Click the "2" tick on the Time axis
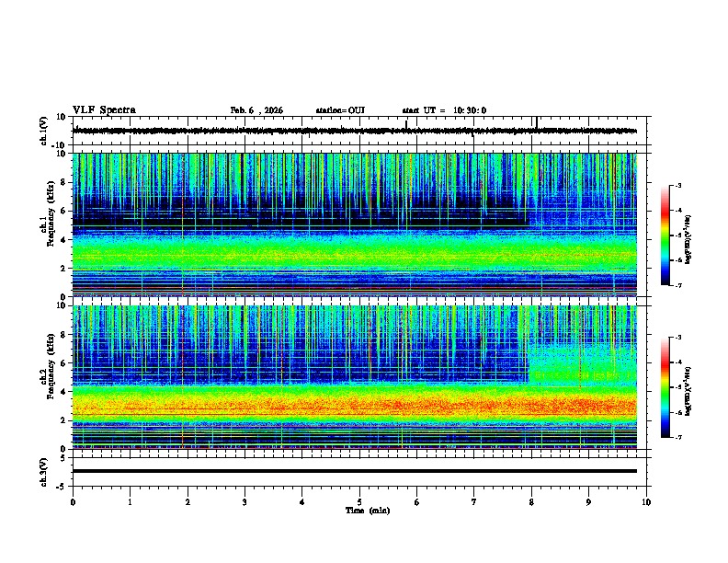 (188, 502)
